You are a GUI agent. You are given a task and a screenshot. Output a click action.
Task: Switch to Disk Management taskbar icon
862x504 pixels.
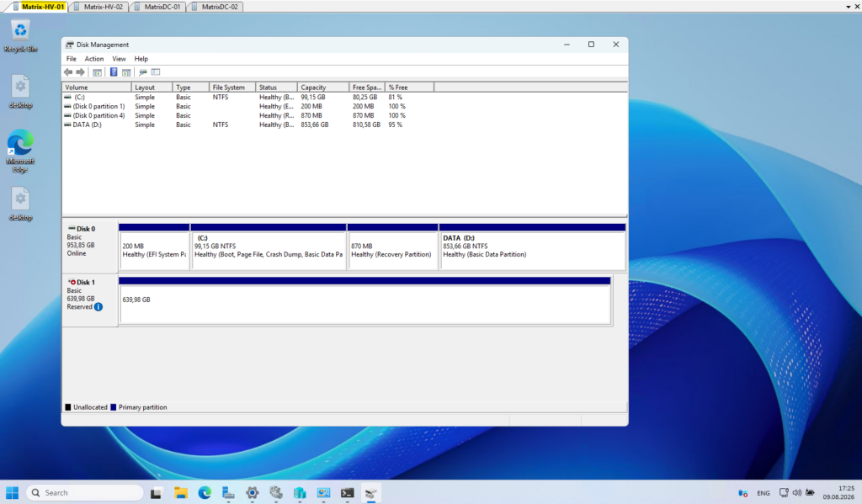click(x=371, y=493)
